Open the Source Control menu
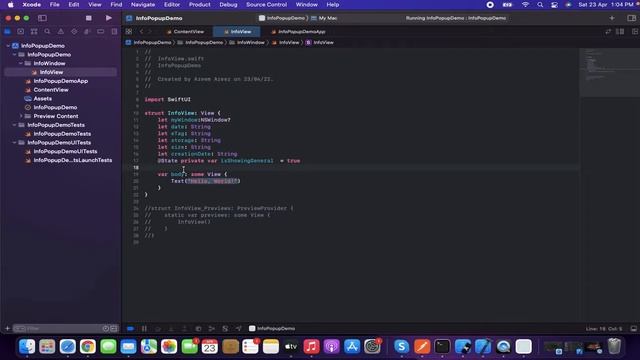 tap(266, 4)
